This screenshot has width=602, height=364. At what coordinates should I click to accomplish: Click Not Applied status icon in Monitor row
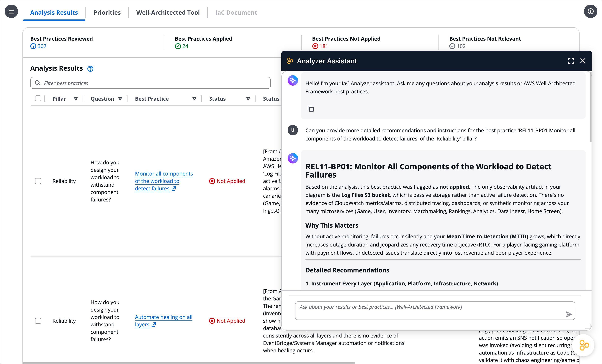(x=212, y=181)
